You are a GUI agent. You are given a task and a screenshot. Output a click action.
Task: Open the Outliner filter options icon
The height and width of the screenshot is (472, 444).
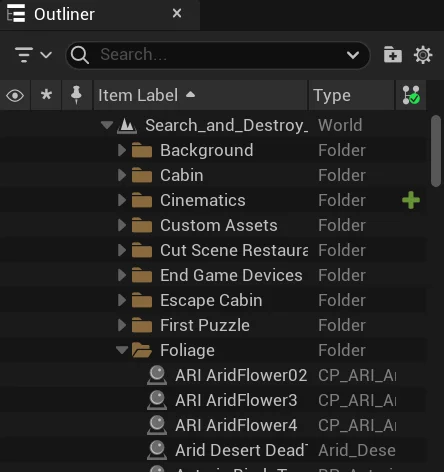click(x=24, y=55)
